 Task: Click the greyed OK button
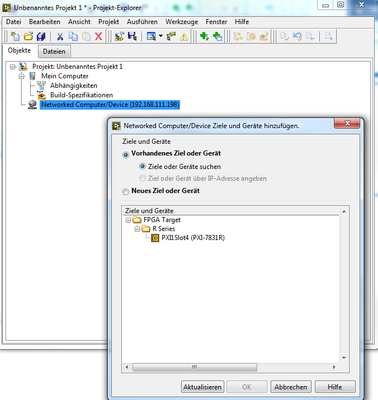pos(247,387)
